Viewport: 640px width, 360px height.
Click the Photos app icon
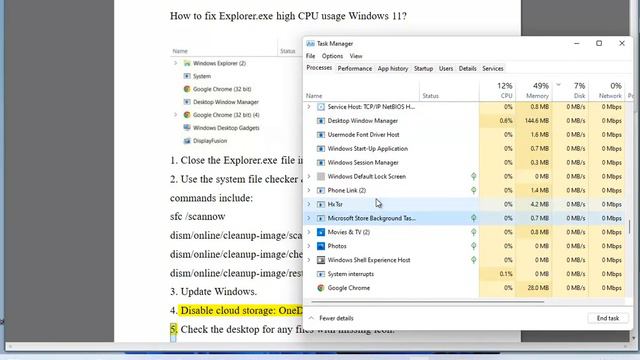pyautogui.click(x=321, y=246)
